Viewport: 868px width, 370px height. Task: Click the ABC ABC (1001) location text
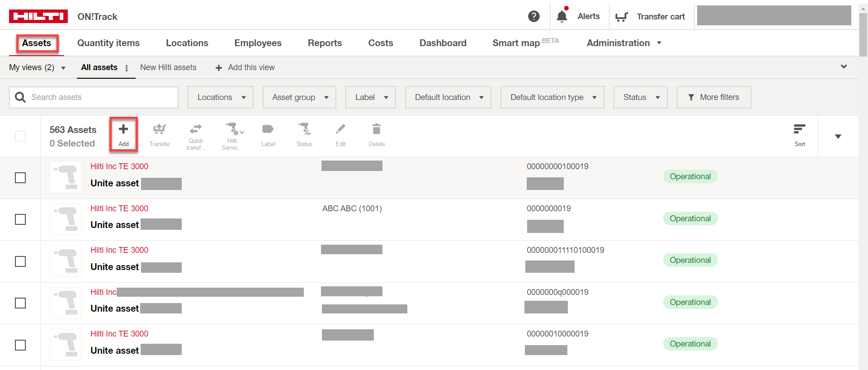pyautogui.click(x=352, y=209)
